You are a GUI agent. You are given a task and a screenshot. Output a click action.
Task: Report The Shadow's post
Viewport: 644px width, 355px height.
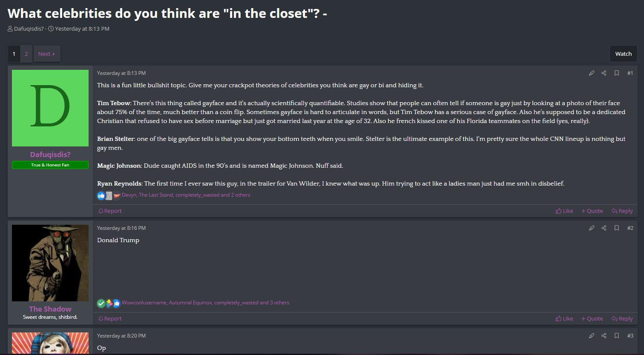(110, 319)
